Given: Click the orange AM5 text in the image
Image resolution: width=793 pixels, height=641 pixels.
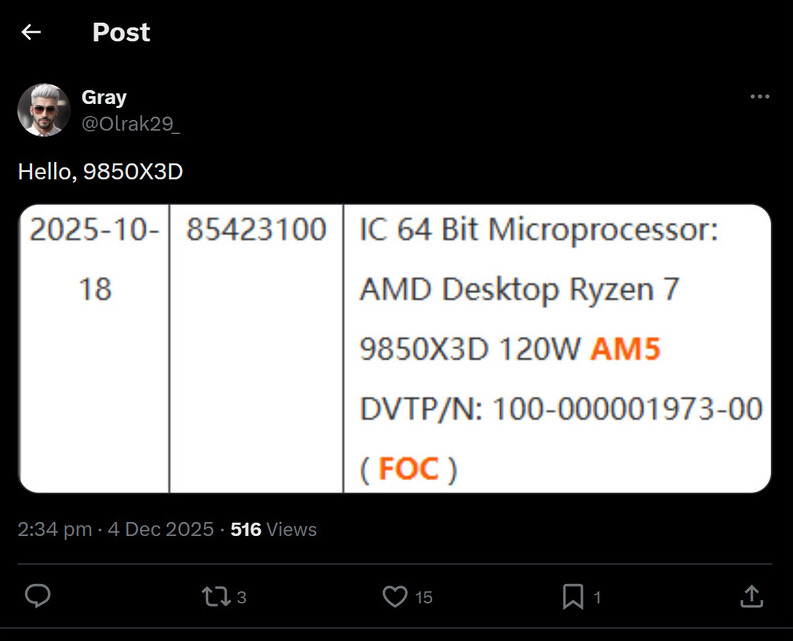Looking at the screenshot, I should coord(625,349).
